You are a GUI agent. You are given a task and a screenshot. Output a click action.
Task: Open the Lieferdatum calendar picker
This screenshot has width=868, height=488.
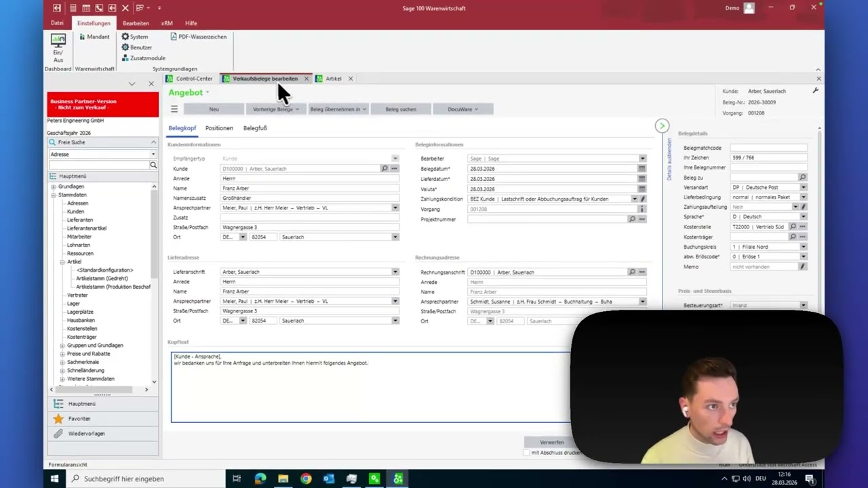click(x=642, y=179)
